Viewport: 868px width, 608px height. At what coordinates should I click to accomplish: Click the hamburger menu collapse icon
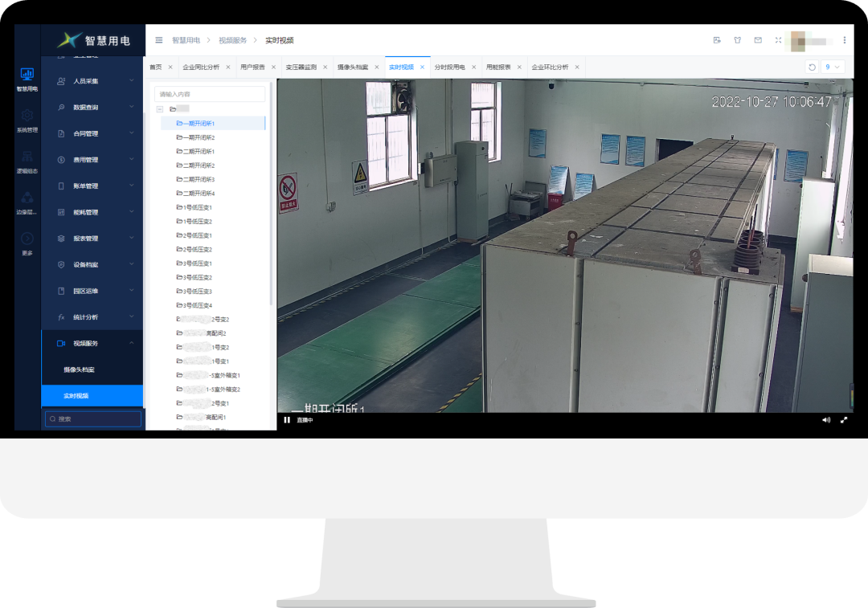[158, 40]
